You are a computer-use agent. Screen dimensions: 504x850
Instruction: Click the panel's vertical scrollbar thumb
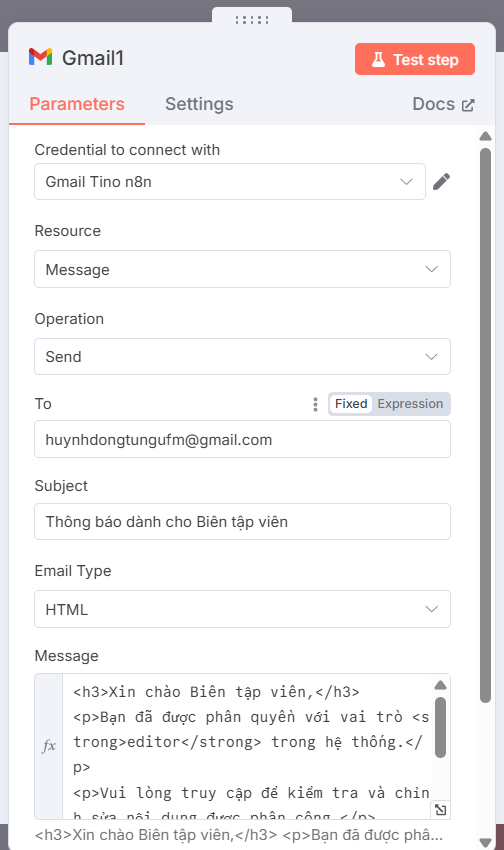point(486,426)
